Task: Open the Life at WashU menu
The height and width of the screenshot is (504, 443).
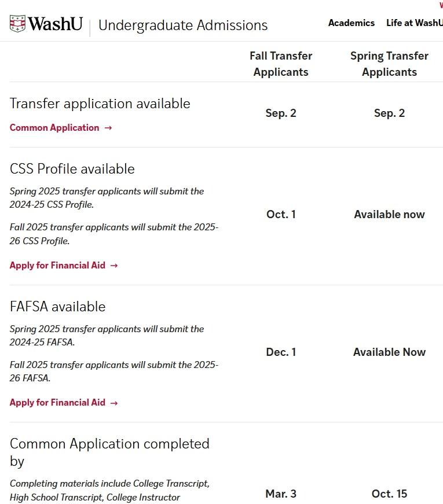Action: click(414, 23)
